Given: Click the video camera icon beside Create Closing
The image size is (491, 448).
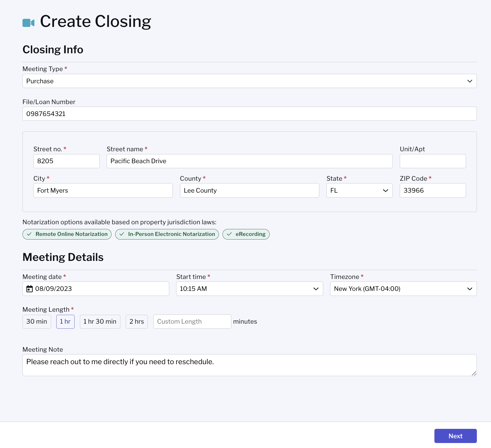Looking at the screenshot, I should pos(28,23).
